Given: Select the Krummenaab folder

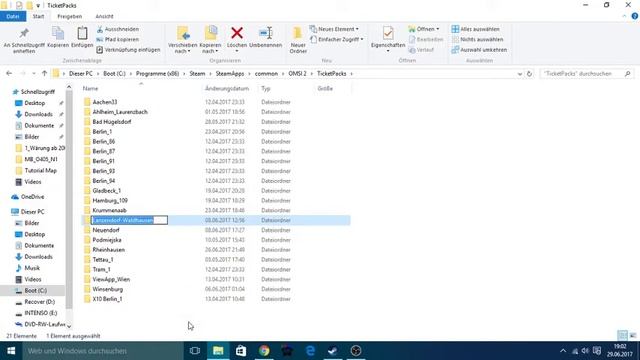Looking at the screenshot, I should pos(109,210).
